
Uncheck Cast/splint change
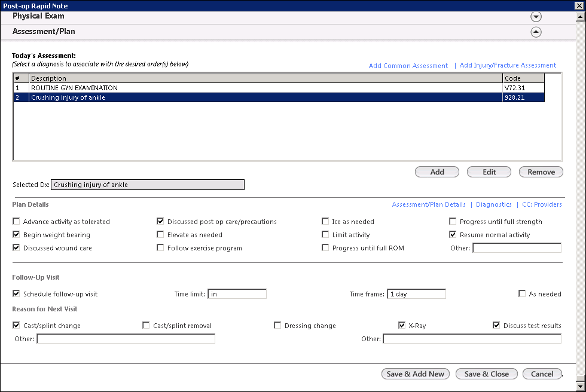(x=16, y=325)
